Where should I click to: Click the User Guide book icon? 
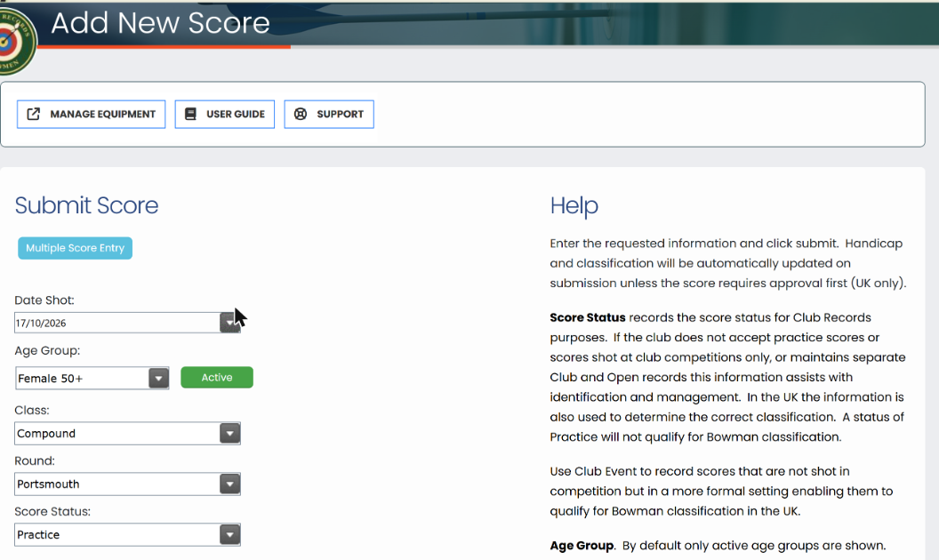pos(190,114)
